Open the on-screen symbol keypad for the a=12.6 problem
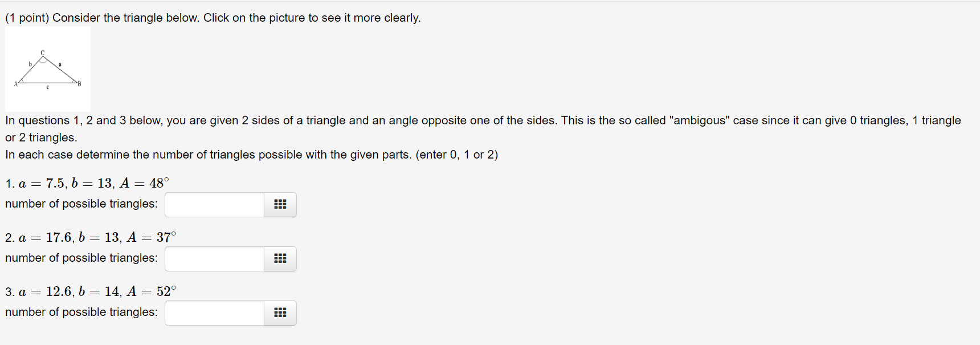The width and height of the screenshot is (980, 345). [x=280, y=312]
